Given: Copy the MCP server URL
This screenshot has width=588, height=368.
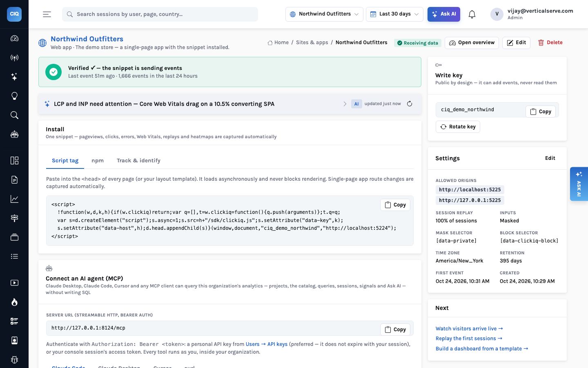Looking at the screenshot, I should [395, 330].
